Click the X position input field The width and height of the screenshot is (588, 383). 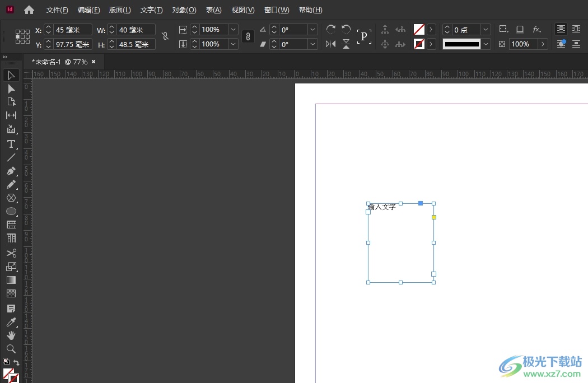[x=72, y=30]
